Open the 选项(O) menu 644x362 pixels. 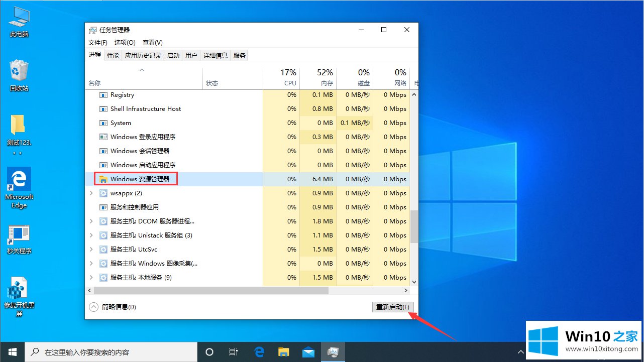[125, 43]
